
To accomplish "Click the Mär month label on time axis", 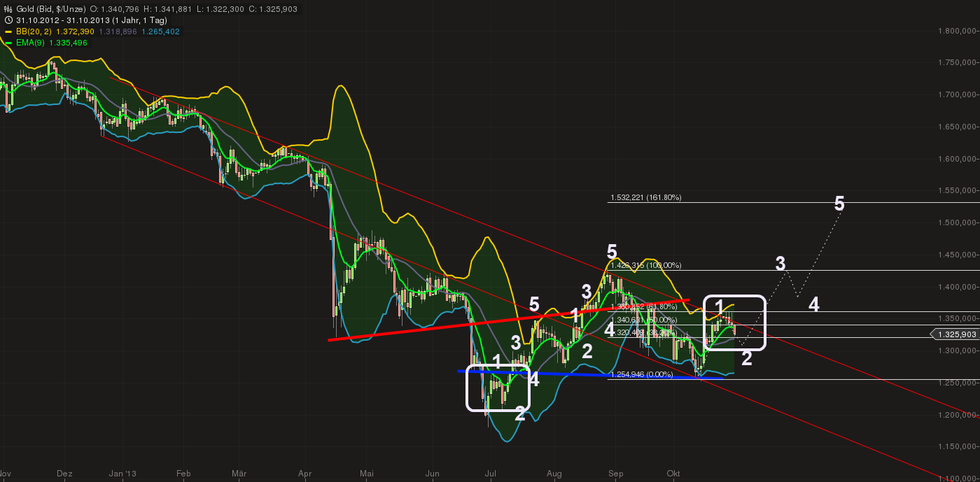I will pos(239,474).
